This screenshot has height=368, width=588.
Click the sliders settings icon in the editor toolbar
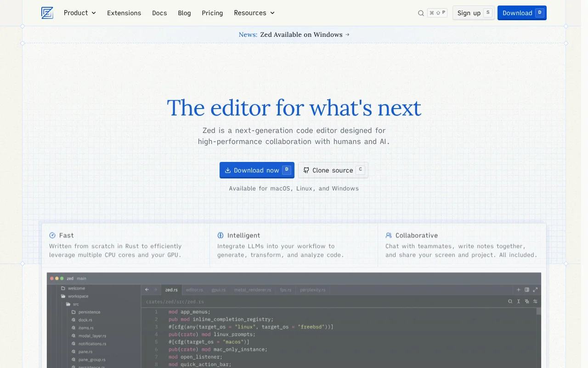pos(535,302)
